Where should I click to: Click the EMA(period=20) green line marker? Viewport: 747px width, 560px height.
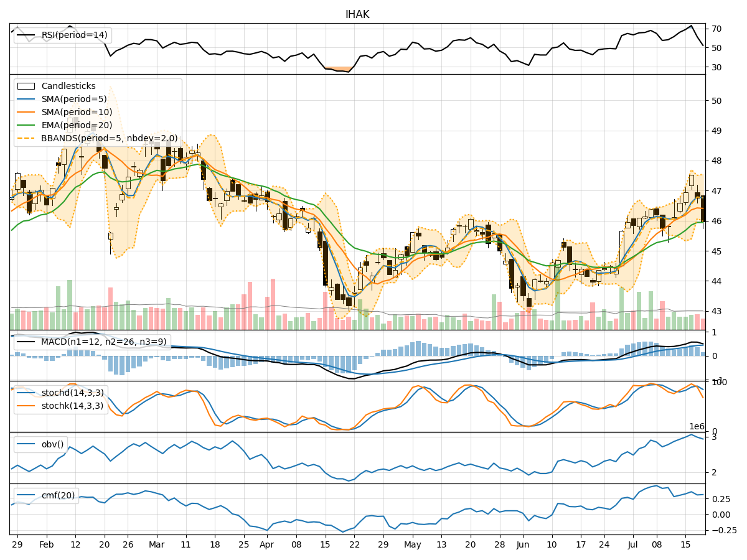(27, 124)
